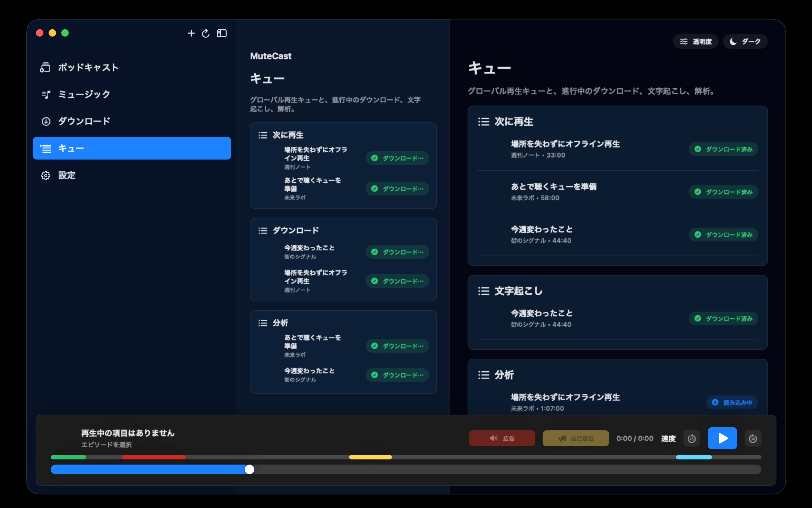Viewport: 812px width, 508px height.
Task: Click the yellow segment on the timeline
Action: pos(370,457)
